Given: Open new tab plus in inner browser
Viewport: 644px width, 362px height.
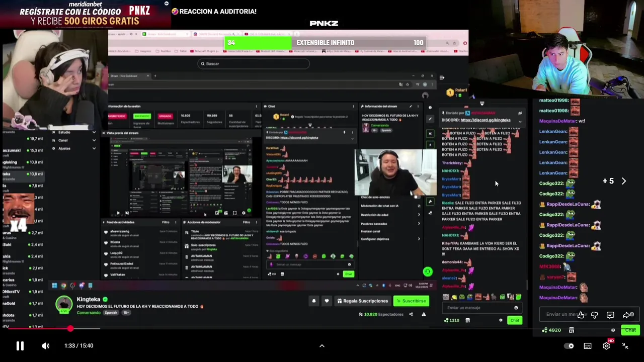Looking at the screenshot, I should pos(155,76).
